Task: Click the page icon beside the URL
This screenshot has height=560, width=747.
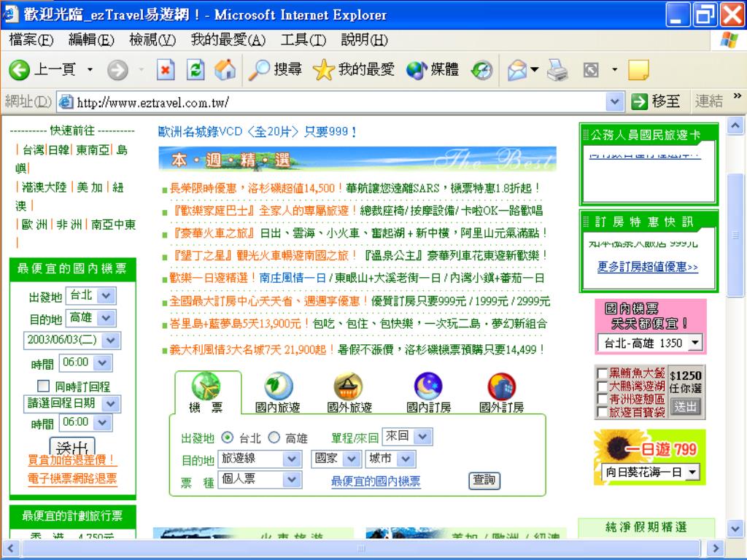Action: click(66, 101)
